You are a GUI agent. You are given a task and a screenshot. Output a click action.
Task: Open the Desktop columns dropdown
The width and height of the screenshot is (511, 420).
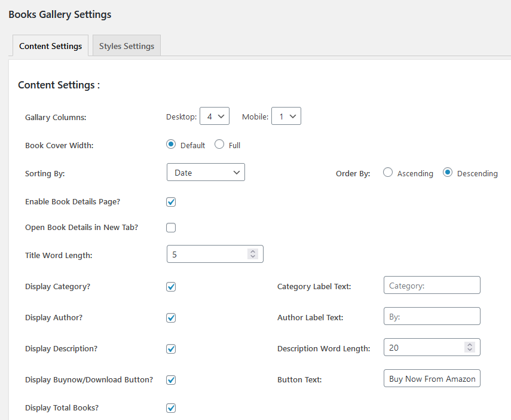click(x=215, y=116)
